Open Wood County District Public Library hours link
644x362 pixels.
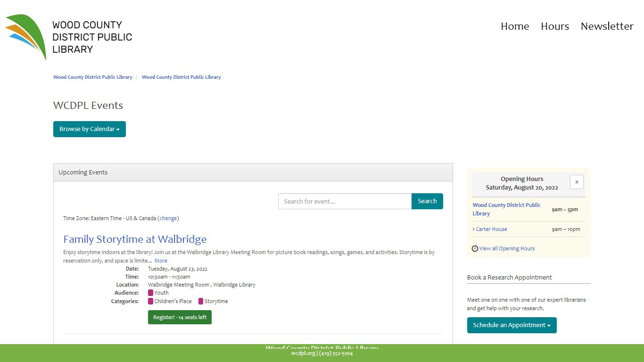507,209
